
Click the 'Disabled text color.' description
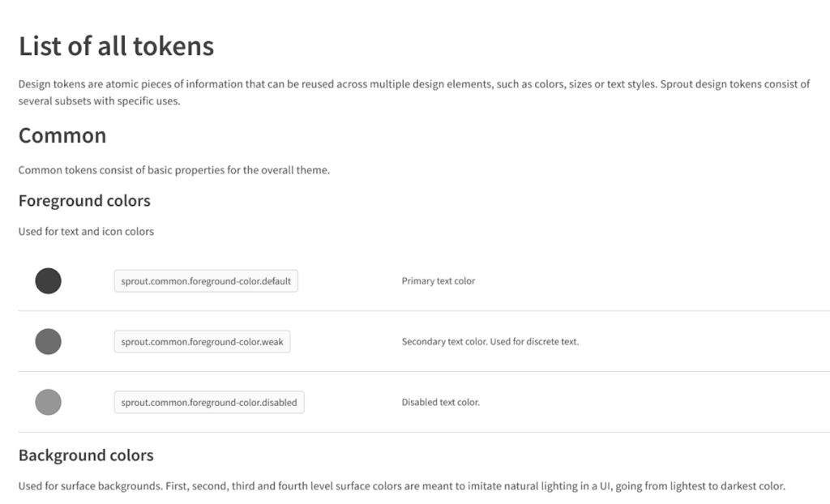(440, 402)
